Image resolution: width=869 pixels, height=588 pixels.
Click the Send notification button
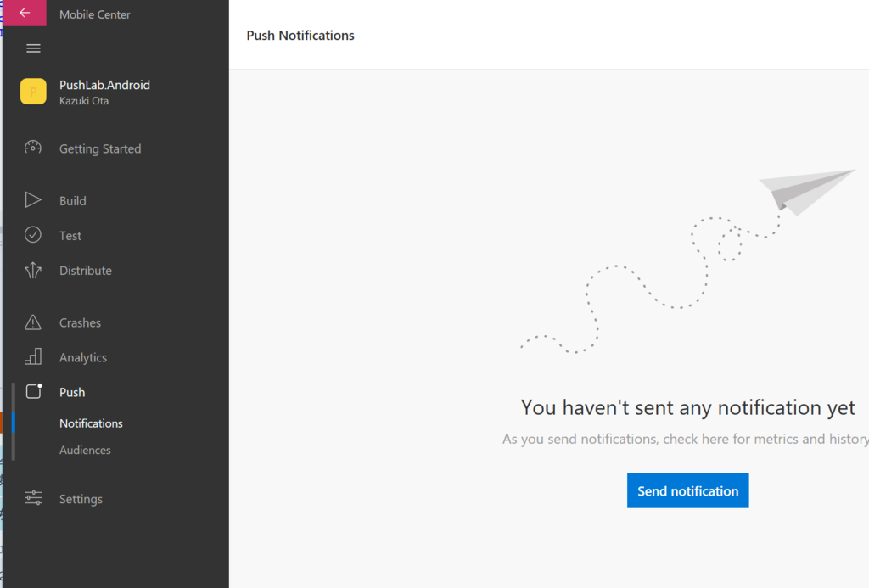pyautogui.click(x=687, y=490)
